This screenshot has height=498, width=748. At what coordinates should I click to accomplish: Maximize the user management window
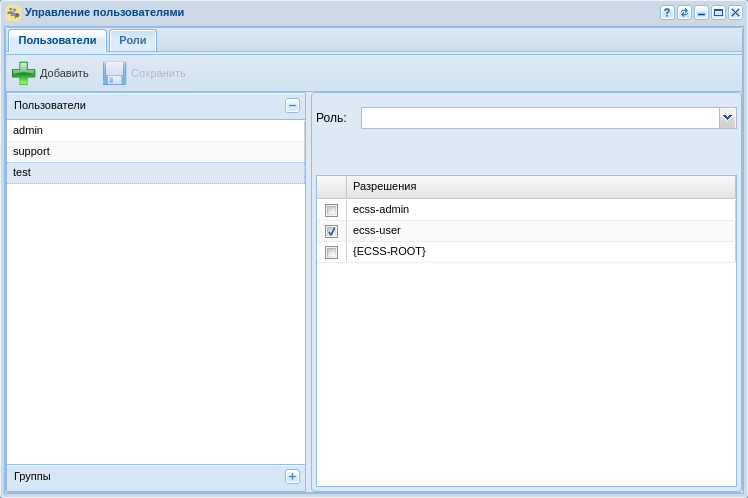click(x=718, y=12)
